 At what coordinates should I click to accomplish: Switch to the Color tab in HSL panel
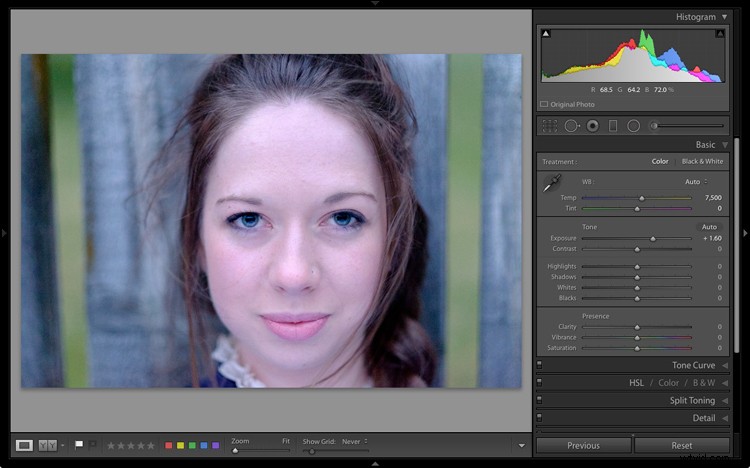(668, 383)
